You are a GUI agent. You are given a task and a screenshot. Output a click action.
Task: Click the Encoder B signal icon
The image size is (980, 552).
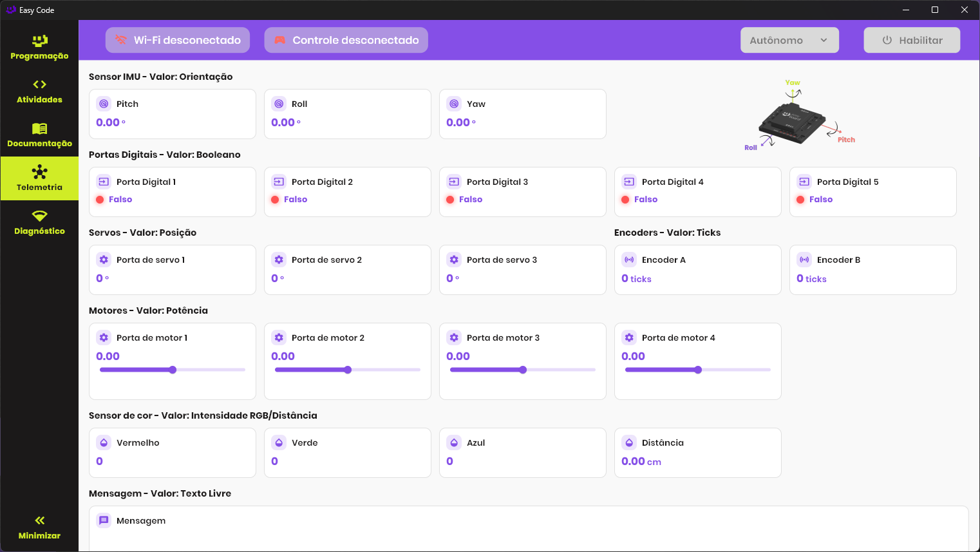(x=804, y=260)
